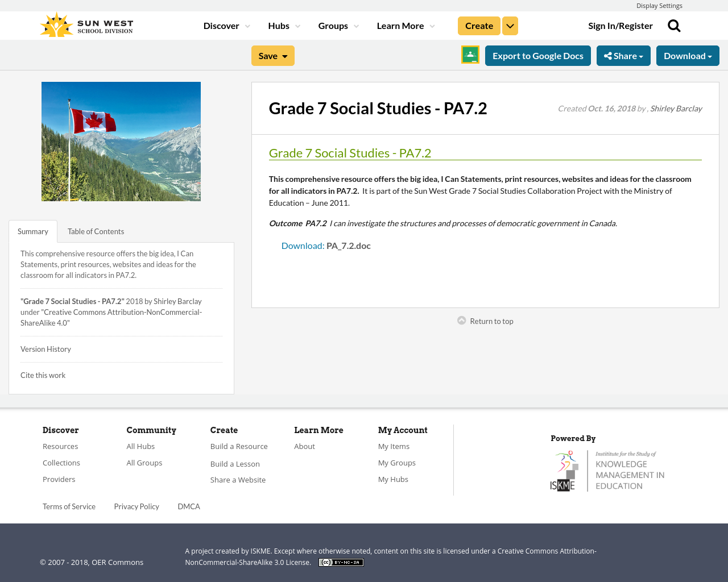Viewport: 728px width, 582px height.
Task: Click the Sun West School Division logo
Action: point(86,23)
